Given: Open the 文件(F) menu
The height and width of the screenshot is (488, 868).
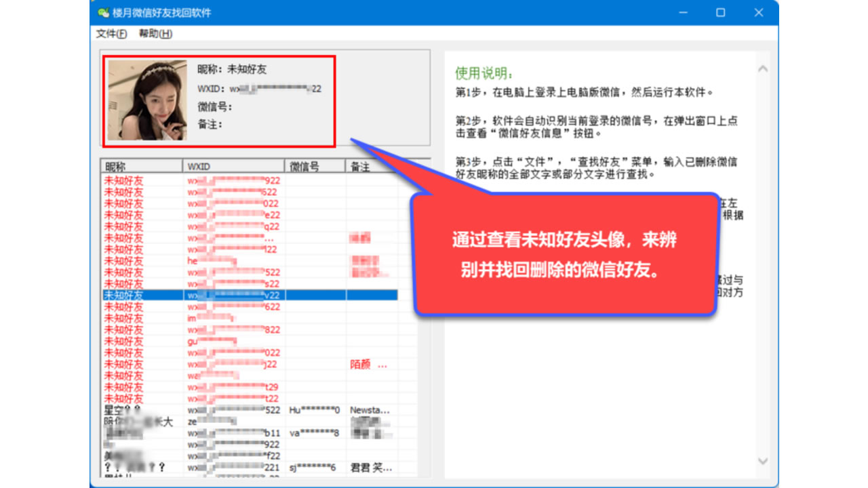Looking at the screenshot, I should coord(111,34).
